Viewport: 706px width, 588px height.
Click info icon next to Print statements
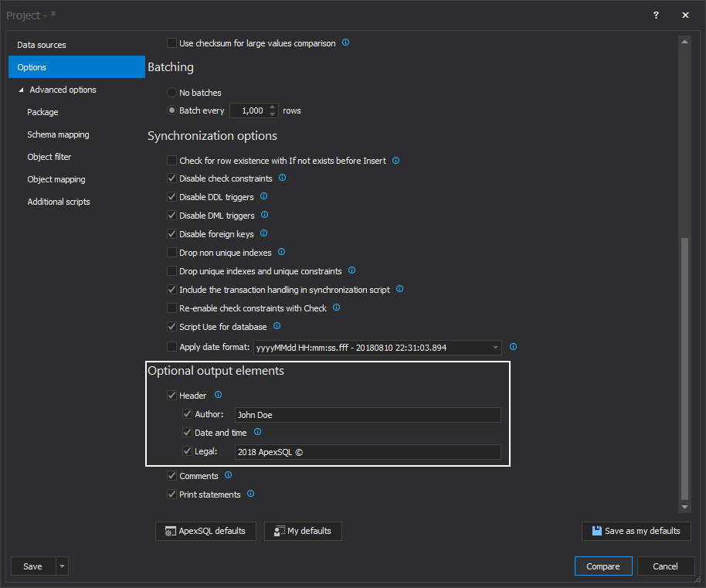pyautogui.click(x=250, y=494)
